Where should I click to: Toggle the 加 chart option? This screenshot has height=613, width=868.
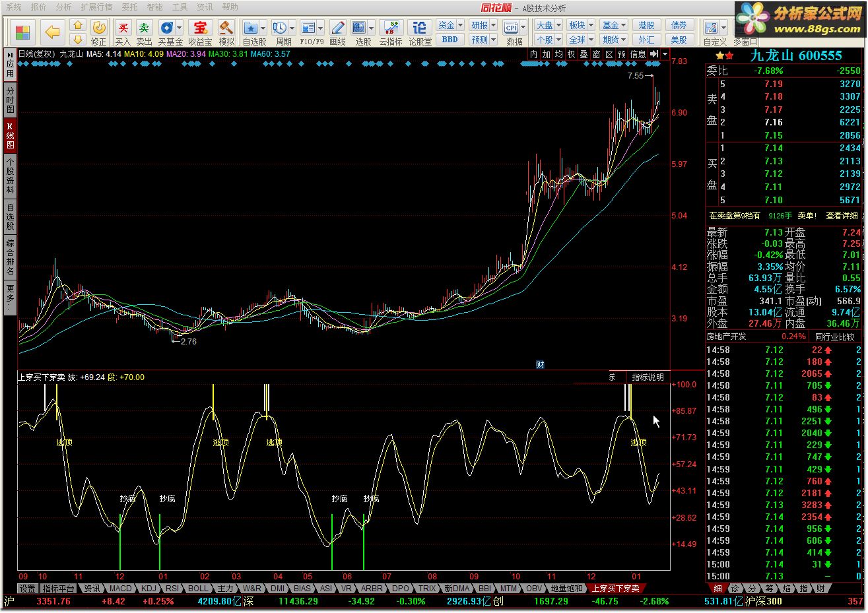[546, 54]
